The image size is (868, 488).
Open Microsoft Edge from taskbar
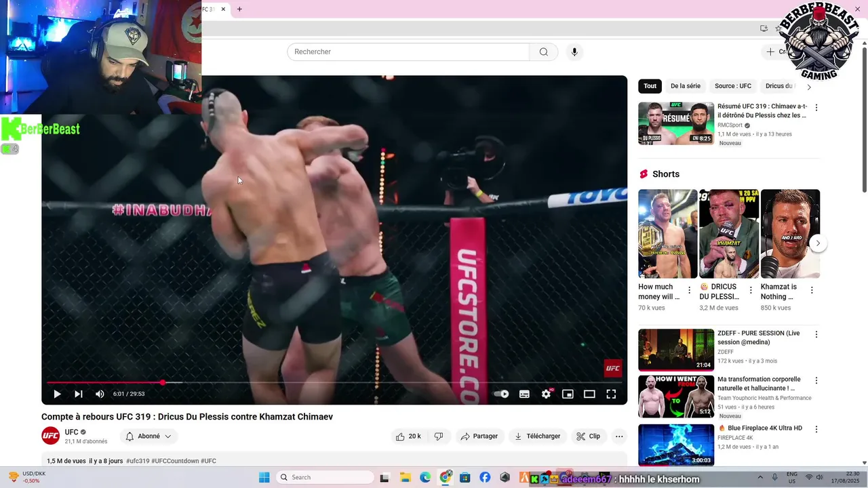pyautogui.click(x=425, y=477)
